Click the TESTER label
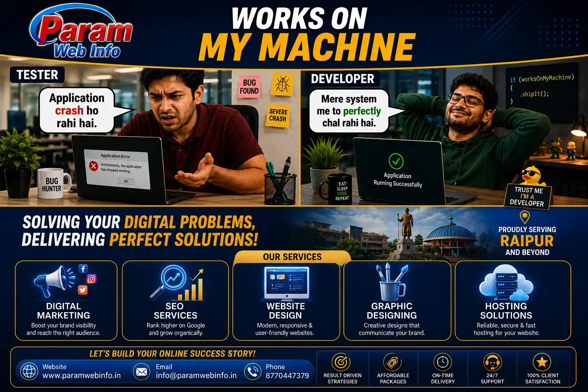 tap(37, 75)
